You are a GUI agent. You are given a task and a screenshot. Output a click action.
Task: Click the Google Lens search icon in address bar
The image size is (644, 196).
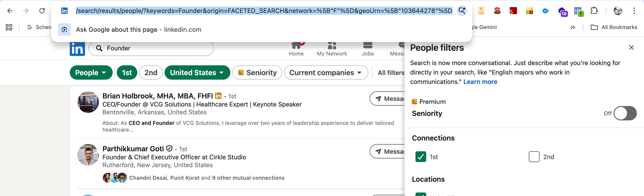pos(462,11)
